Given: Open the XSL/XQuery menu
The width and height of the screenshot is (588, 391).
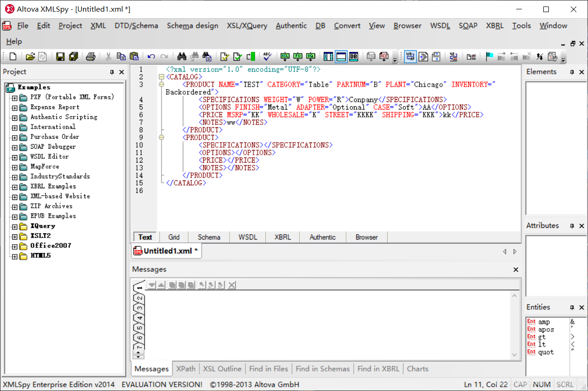Looking at the screenshot, I should pyautogui.click(x=247, y=26).
